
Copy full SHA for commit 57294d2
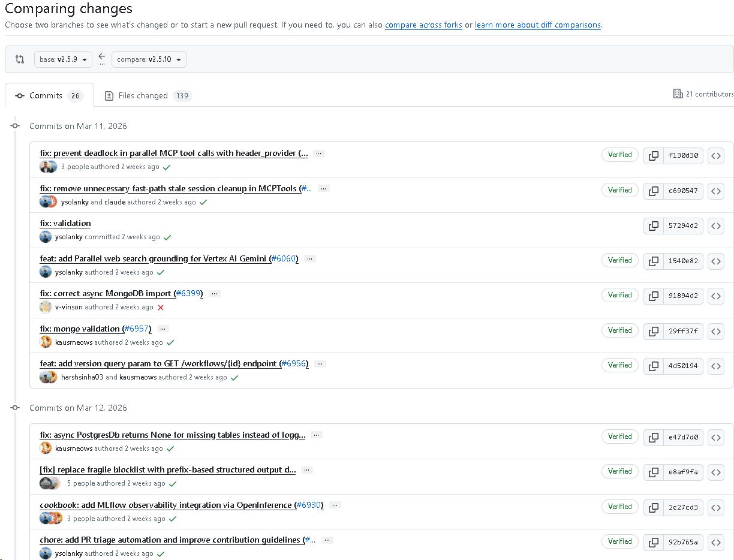tap(654, 226)
